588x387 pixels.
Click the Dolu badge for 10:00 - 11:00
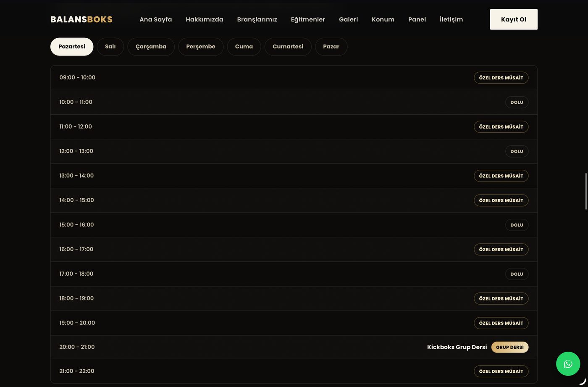[x=517, y=102]
